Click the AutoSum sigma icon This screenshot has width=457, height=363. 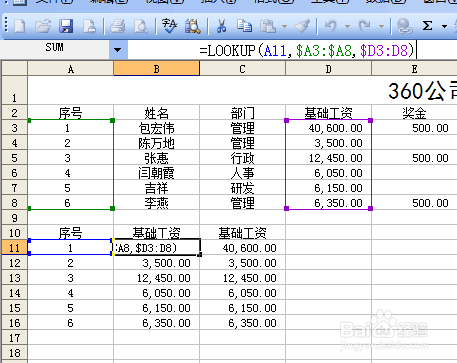(x=427, y=26)
